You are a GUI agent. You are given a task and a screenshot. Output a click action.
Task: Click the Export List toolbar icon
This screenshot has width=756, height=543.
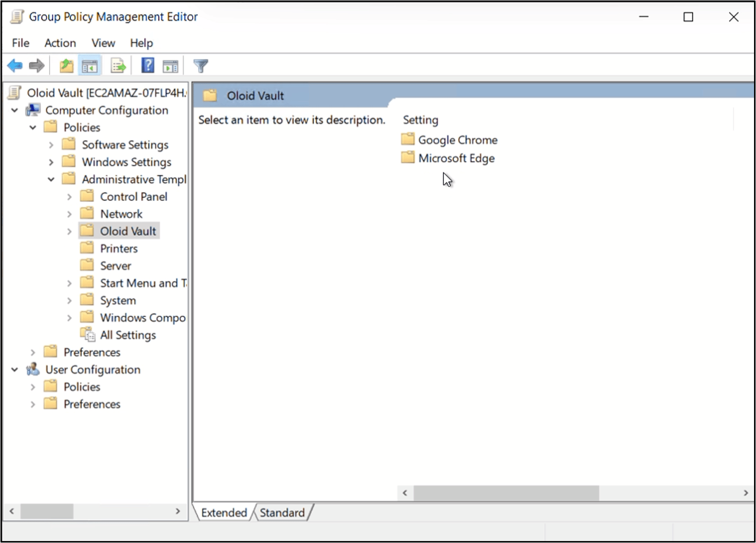click(x=118, y=65)
